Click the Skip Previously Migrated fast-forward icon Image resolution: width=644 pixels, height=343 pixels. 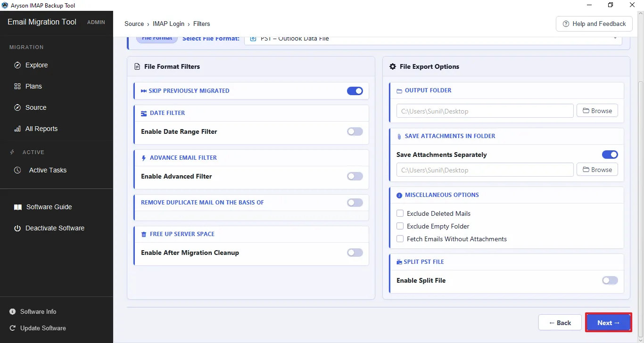[x=144, y=90]
